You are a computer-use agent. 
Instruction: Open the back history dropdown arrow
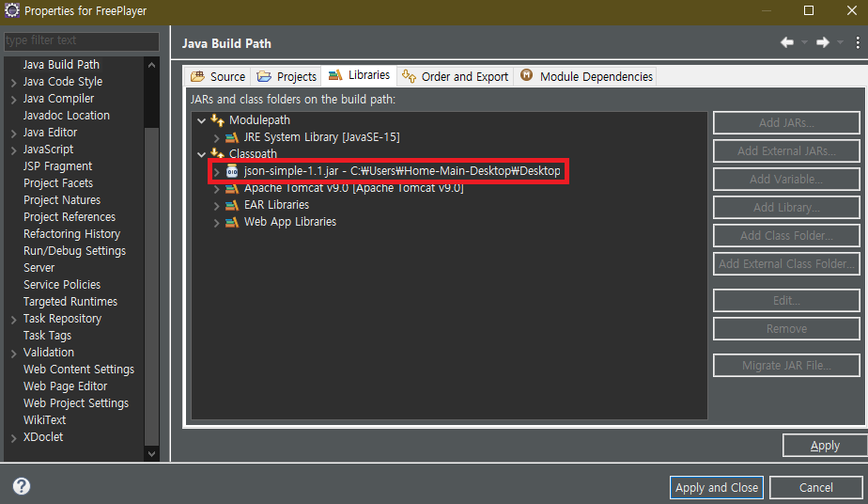tap(804, 42)
